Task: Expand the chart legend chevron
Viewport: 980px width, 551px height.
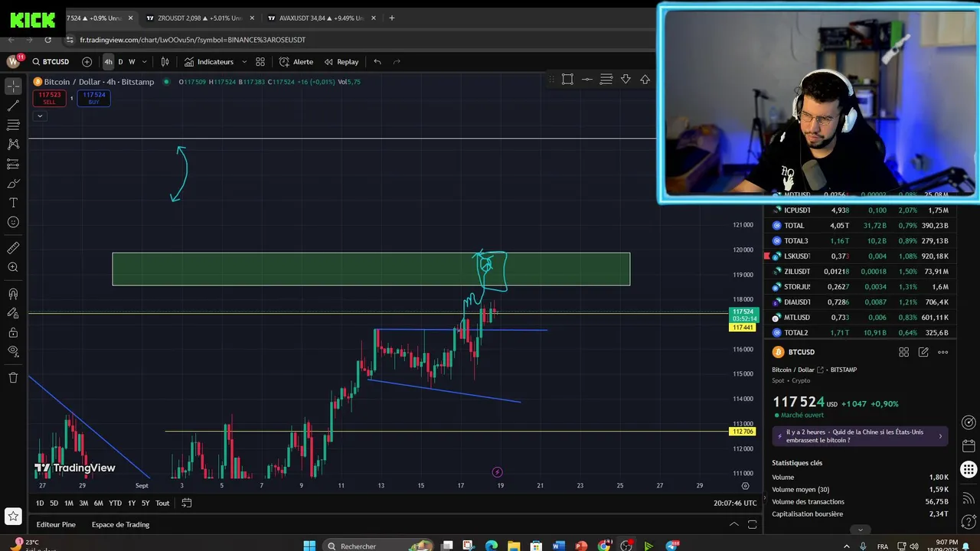Action: click(40, 116)
